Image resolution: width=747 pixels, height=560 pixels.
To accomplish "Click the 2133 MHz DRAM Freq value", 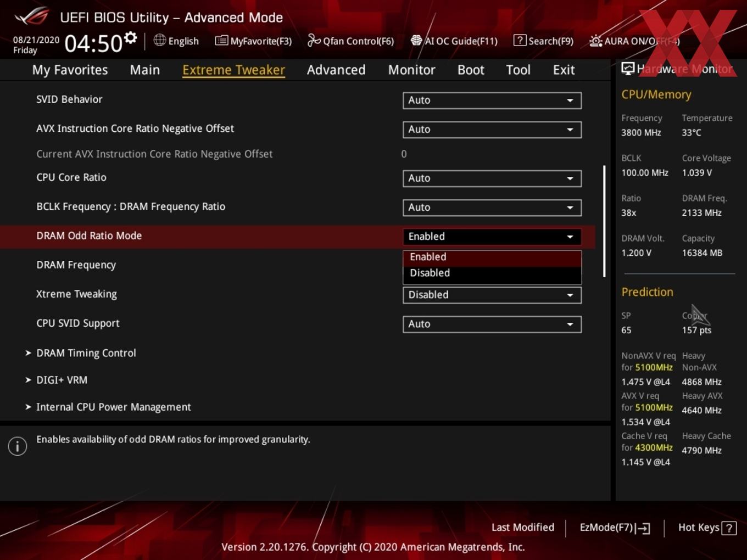I will coord(701,213).
